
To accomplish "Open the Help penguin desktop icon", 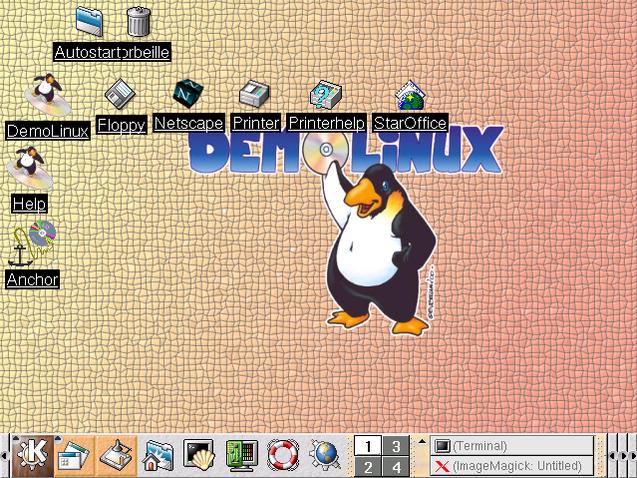I will [29, 168].
